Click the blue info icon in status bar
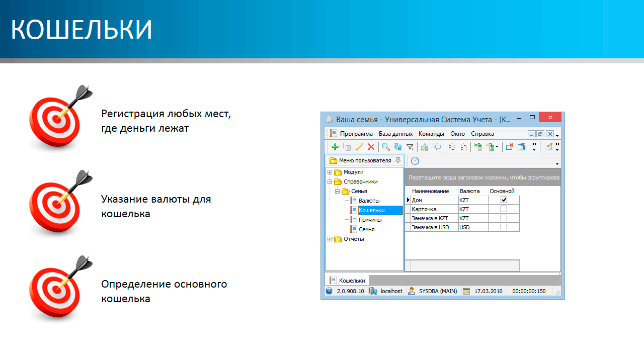 (329, 291)
